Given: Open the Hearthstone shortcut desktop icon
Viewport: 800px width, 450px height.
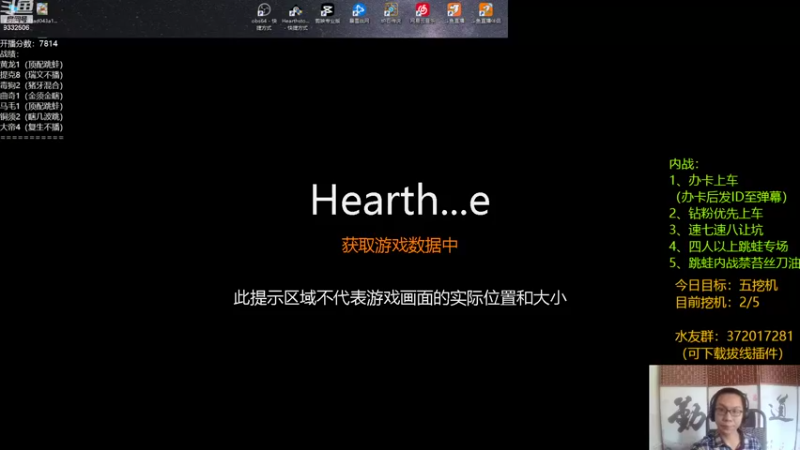Looking at the screenshot, I should click(295, 16).
